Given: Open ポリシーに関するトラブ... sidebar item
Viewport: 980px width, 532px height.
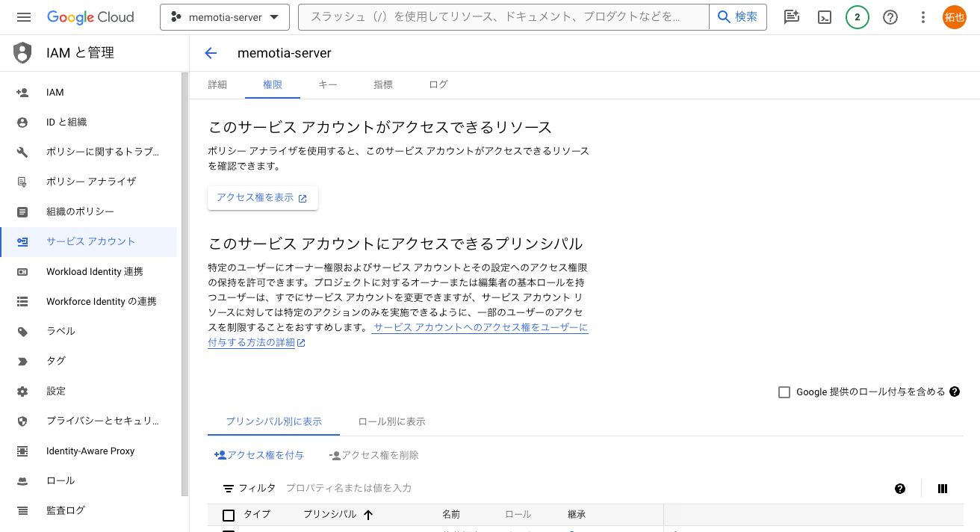Looking at the screenshot, I should coord(90,152).
